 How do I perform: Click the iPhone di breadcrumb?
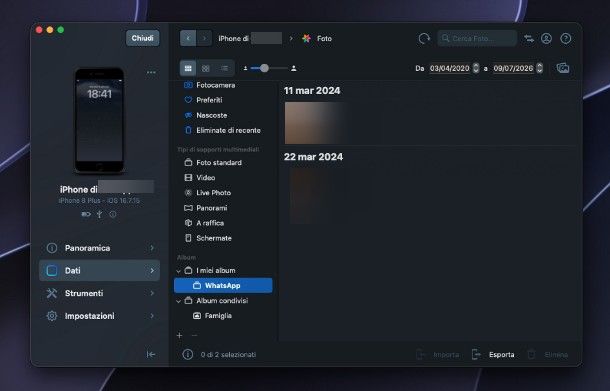point(250,38)
